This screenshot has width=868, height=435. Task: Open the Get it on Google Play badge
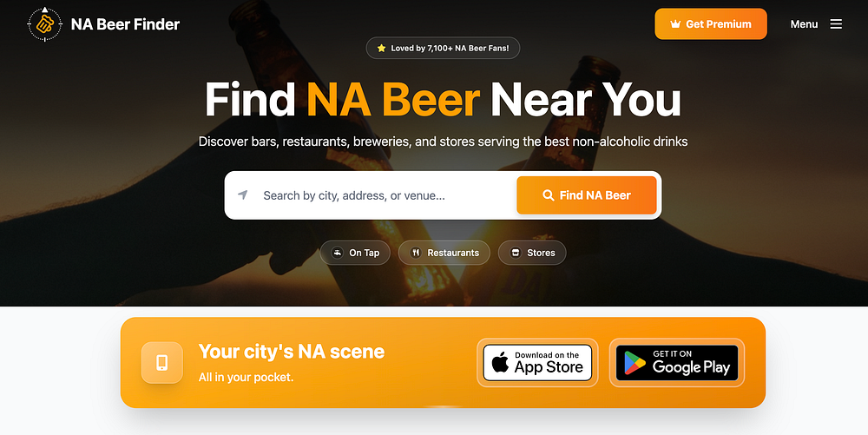(677, 363)
